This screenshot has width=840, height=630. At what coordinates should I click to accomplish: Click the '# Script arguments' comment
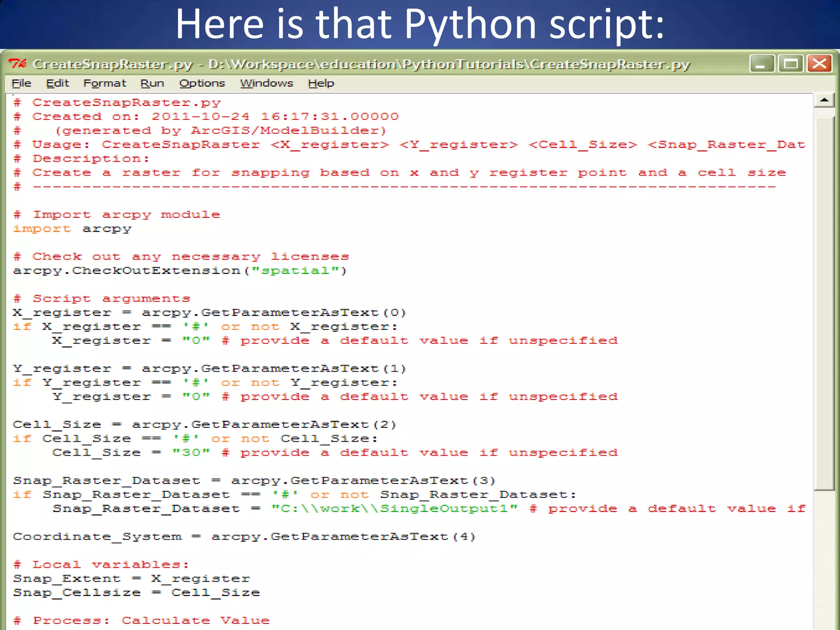click(x=102, y=299)
